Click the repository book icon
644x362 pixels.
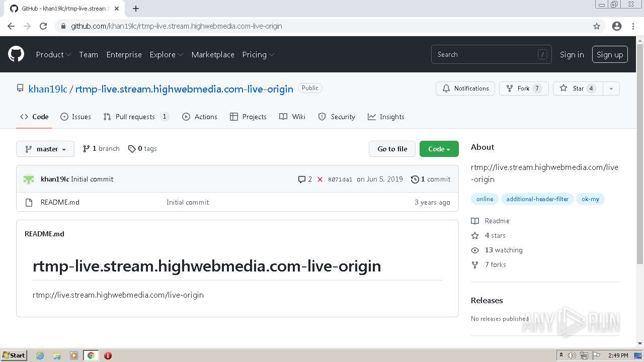20,88
